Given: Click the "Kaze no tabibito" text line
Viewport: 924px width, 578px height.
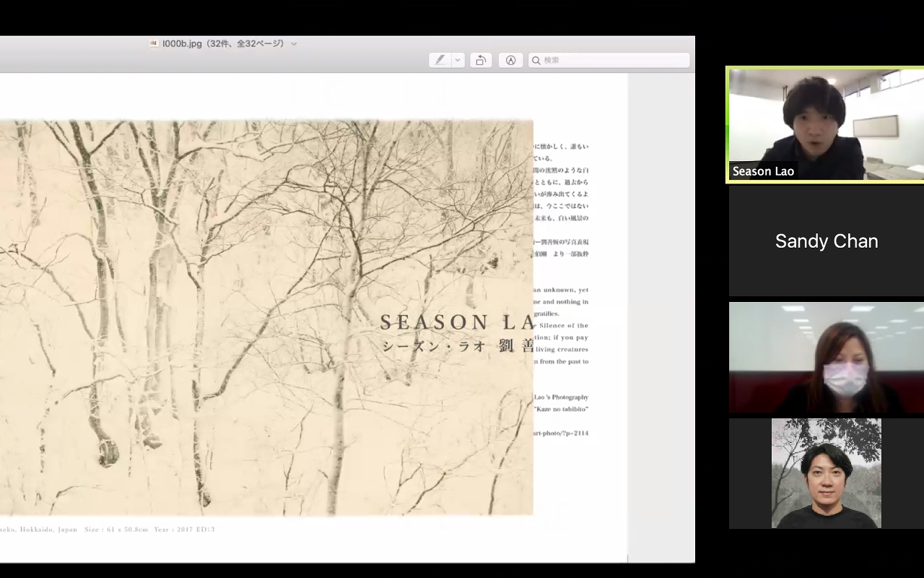Looking at the screenshot, I should [561, 409].
